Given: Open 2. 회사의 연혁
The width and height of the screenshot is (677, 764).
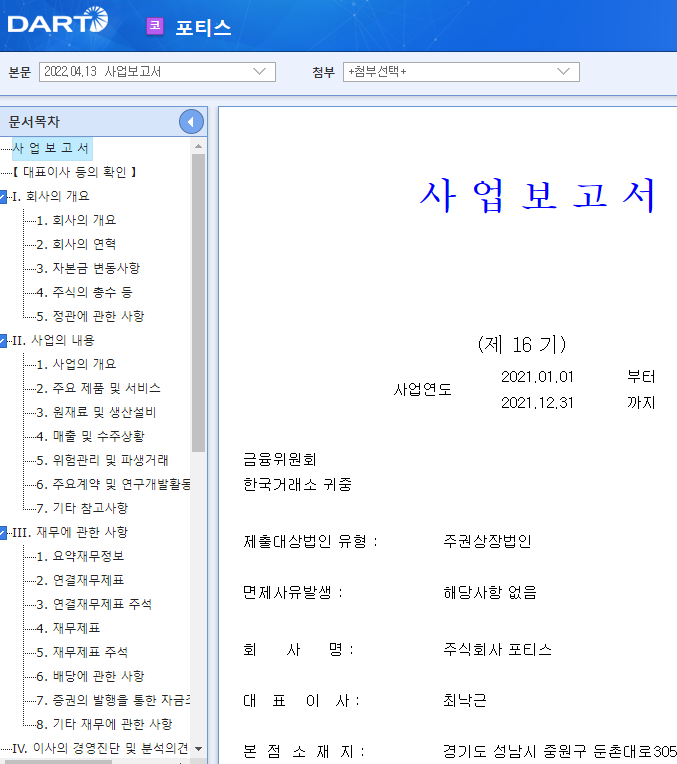Looking at the screenshot, I should click(x=76, y=244).
